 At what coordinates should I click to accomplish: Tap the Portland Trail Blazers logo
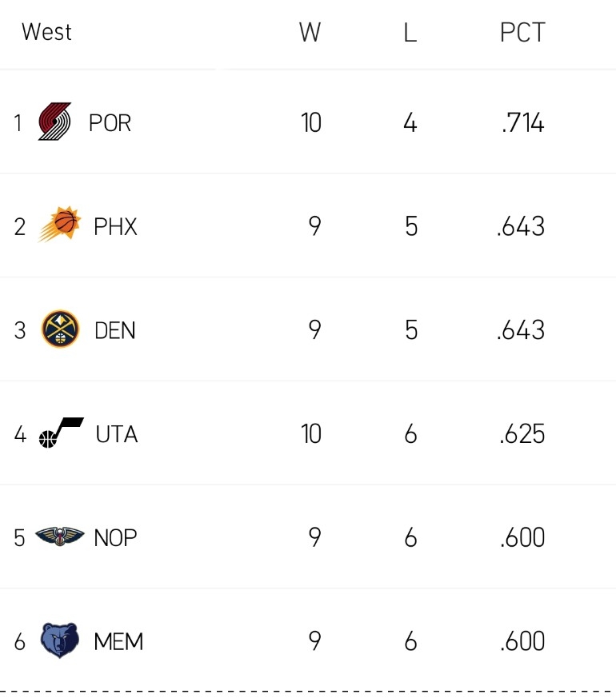54,122
